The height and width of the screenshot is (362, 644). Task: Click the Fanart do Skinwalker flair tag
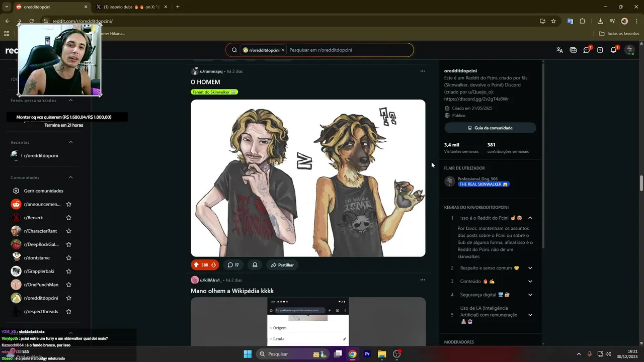pos(214,92)
